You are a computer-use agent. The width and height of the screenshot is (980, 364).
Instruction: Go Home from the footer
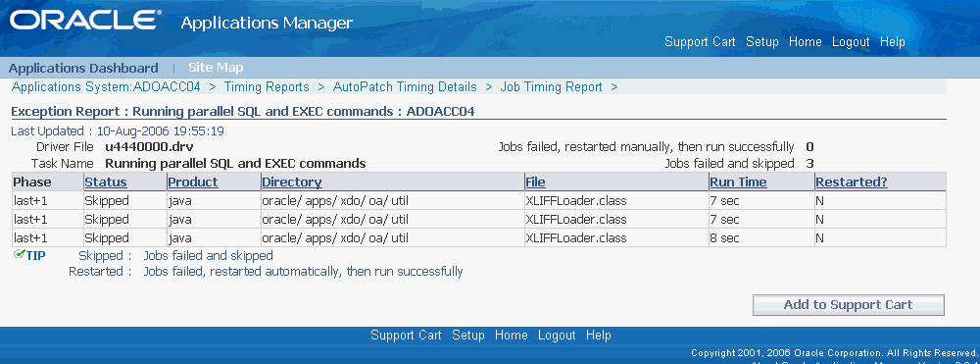(512, 336)
